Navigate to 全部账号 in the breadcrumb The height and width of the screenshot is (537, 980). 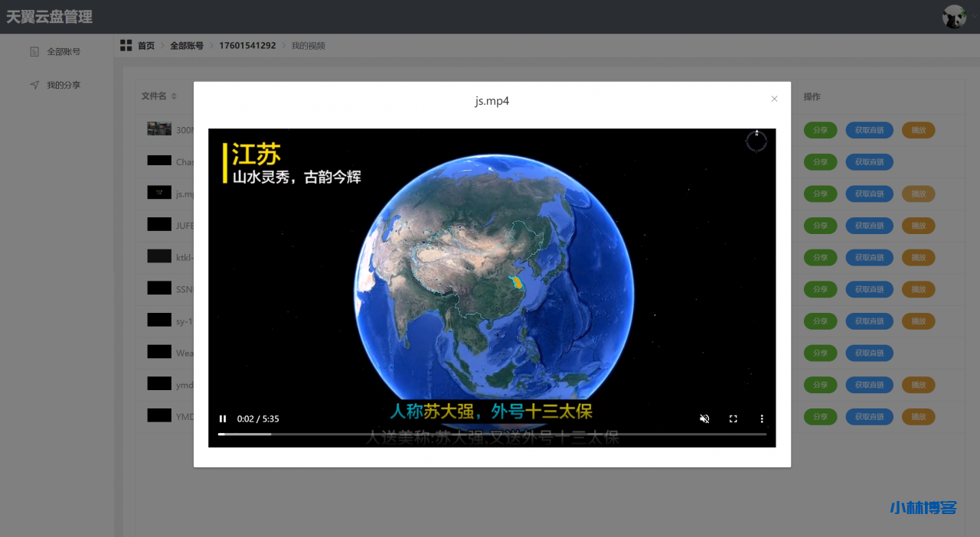click(187, 46)
